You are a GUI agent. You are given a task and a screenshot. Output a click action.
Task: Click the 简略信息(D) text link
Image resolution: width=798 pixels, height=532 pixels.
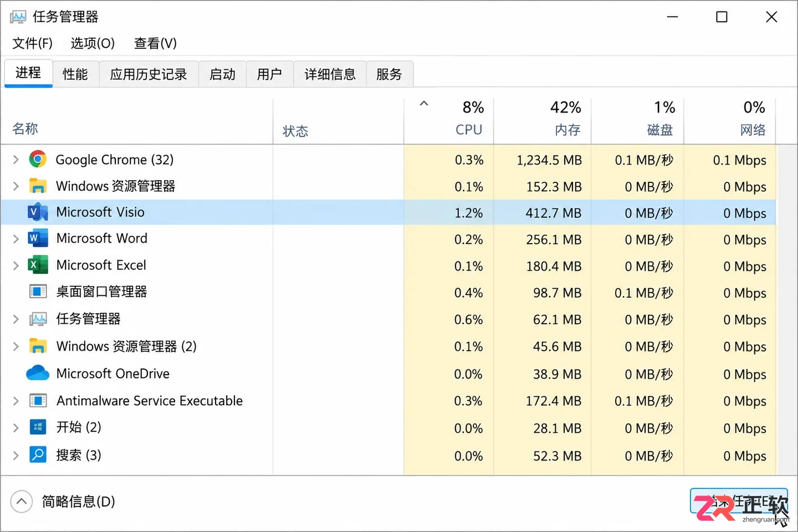tap(79, 502)
